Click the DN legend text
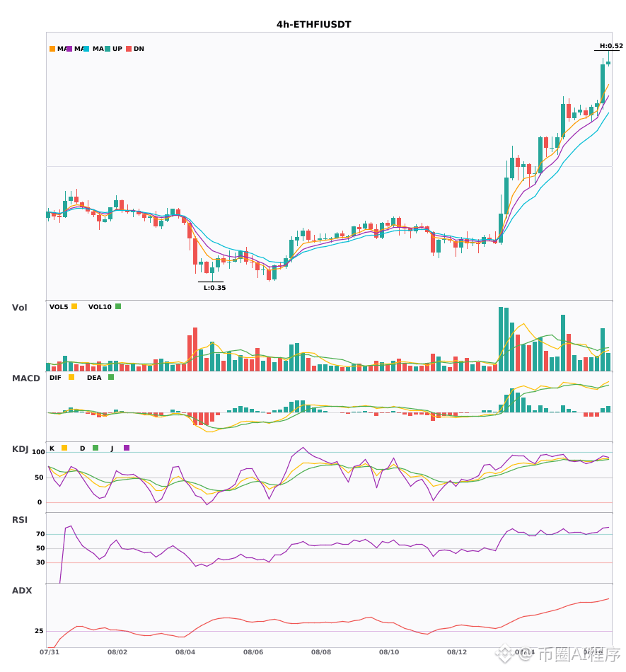 [x=139, y=49]
